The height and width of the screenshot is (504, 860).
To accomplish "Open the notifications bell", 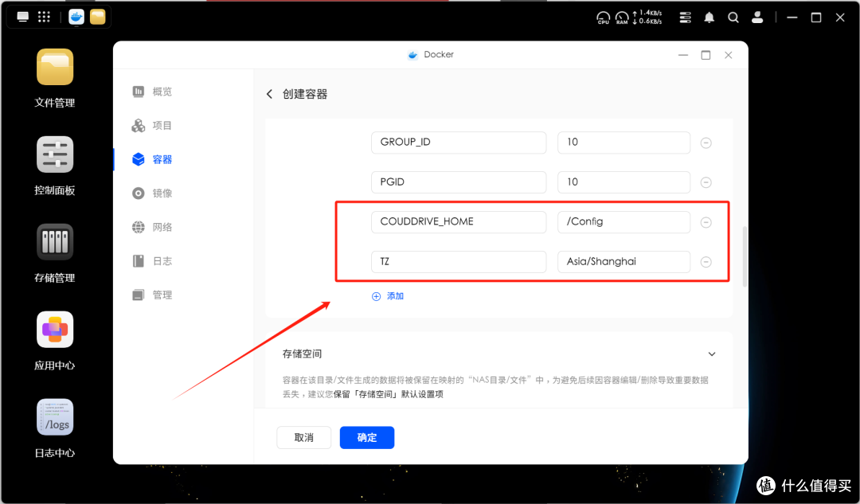I will click(x=709, y=18).
